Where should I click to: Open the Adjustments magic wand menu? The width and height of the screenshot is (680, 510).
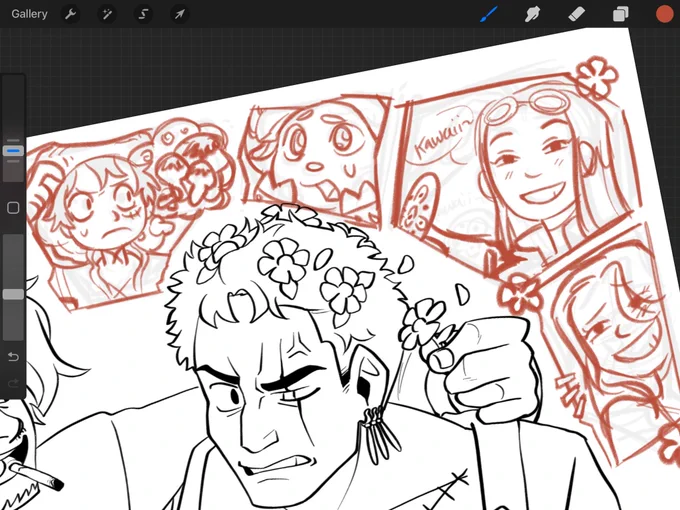tap(107, 14)
